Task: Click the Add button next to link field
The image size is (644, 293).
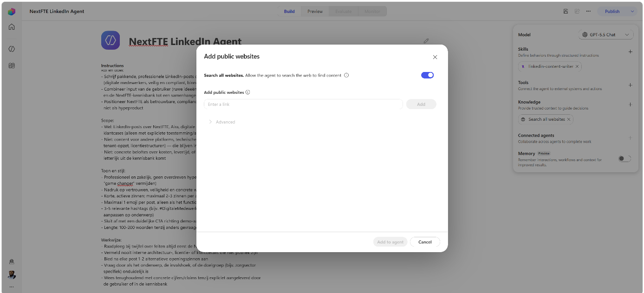Action: [421, 104]
